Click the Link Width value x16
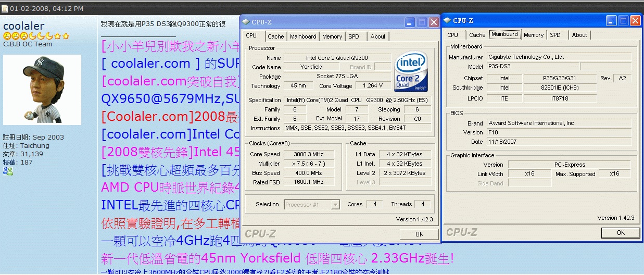644x275 pixels. point(529,174)
